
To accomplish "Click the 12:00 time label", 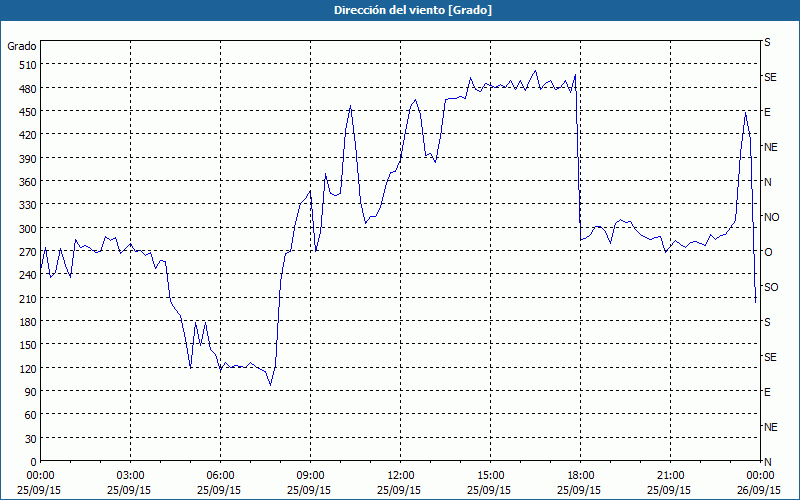I will pyautogui.click(x=401, y=476).
